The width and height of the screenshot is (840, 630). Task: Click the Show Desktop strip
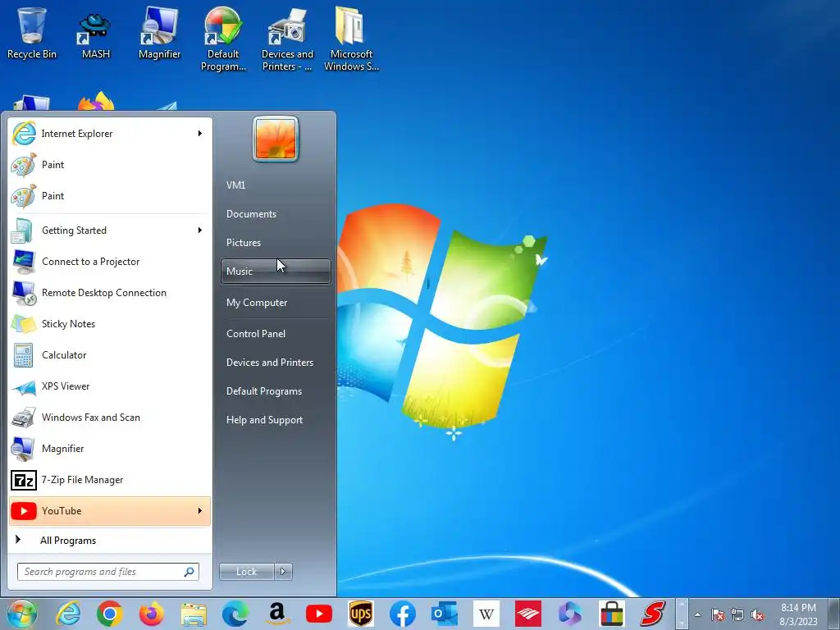click(835, 614)
